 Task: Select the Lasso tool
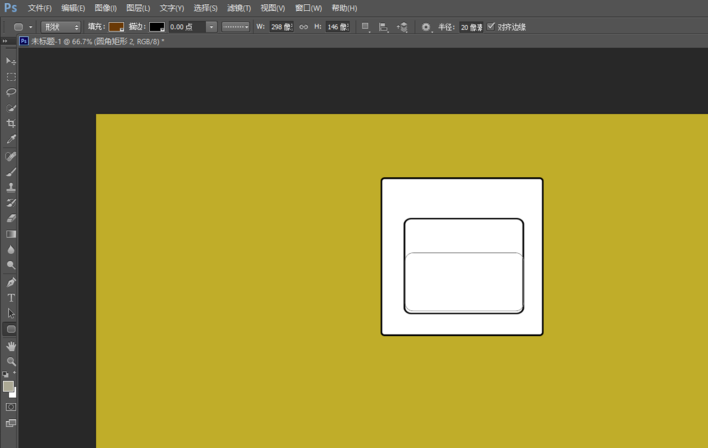pos(11,92)
